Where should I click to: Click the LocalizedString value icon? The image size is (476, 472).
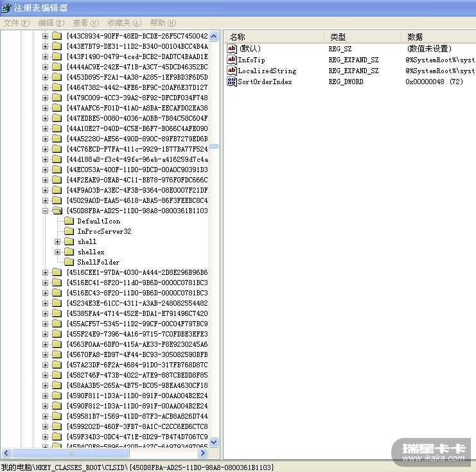click(x=232, y=71)
